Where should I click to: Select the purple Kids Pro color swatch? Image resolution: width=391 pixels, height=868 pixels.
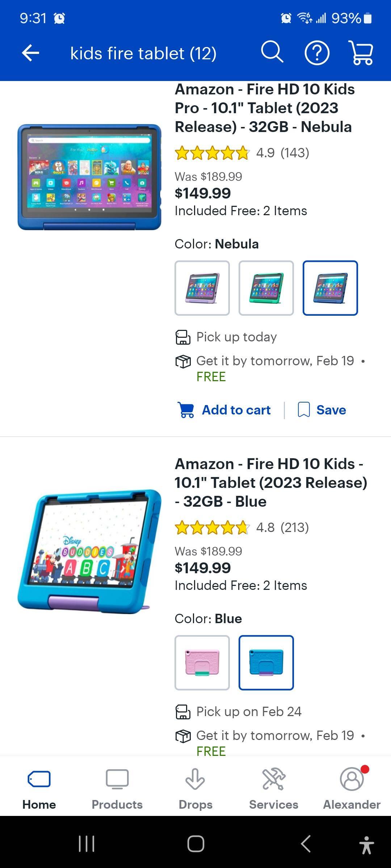point(202,288)
